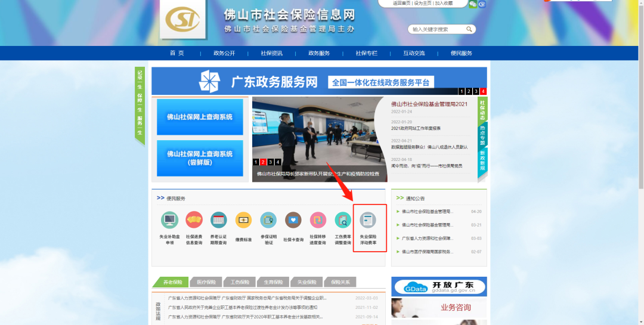Switch to the 保险关系 tab
This screenshot has width=644, height=325.
tap(340, 282)
